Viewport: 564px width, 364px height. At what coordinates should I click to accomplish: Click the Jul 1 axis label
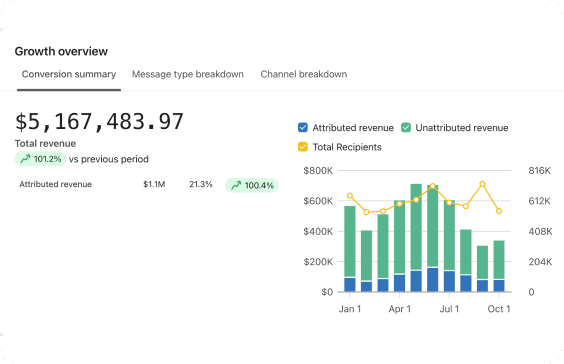tap(449, 309)
